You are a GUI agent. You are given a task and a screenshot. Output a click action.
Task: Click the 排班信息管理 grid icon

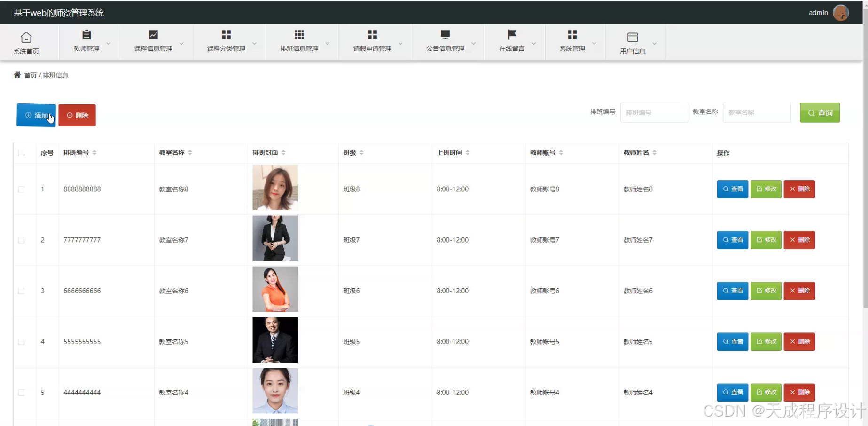299,35
